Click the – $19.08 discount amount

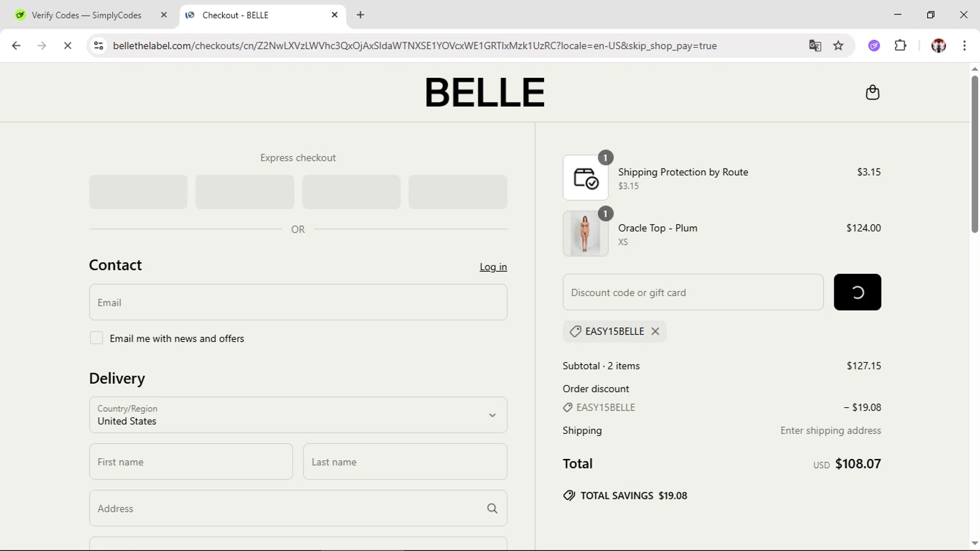coord(862,407)
